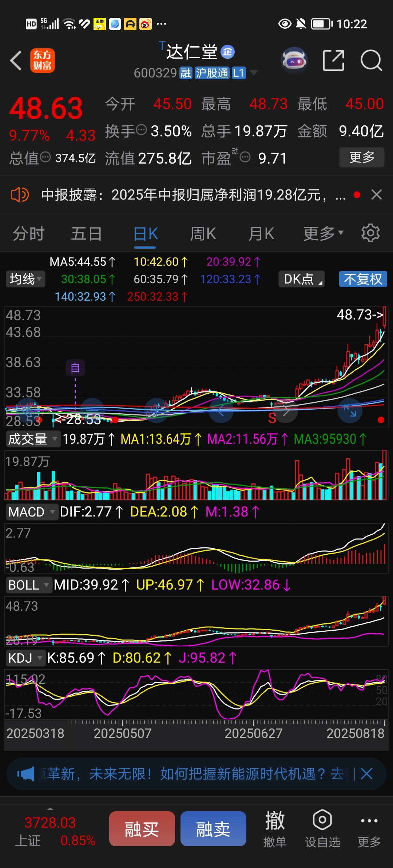Tap the 沪股通 badge

tap(212, 73)
